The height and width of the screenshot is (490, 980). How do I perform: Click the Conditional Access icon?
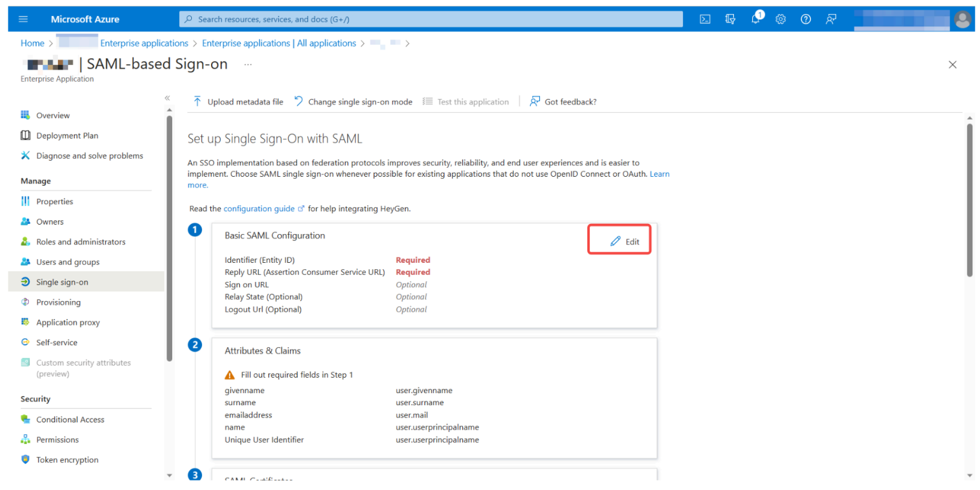click(26, 419)
